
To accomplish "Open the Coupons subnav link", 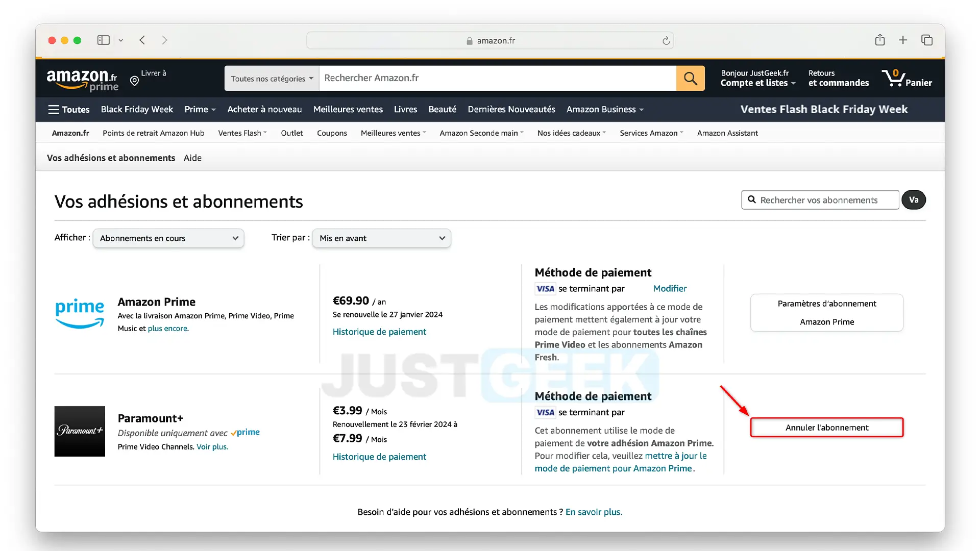I will [332, 133].
